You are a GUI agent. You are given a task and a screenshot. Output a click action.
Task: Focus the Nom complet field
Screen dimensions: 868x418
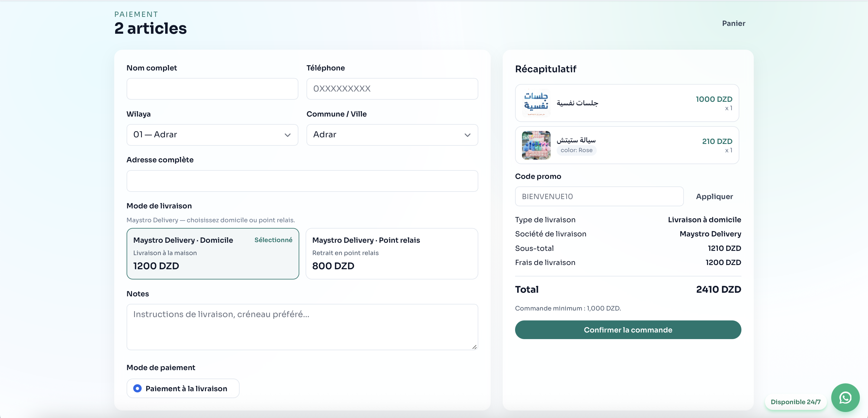click(x=212, y=89)
